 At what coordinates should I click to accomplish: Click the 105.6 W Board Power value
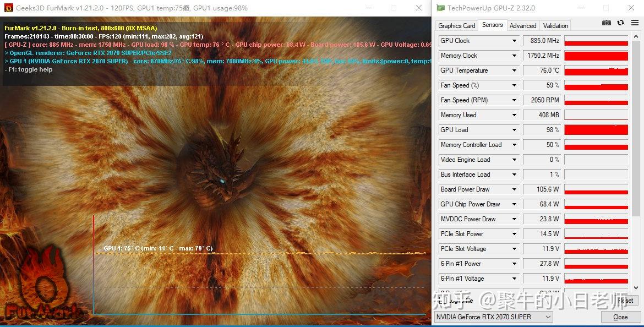tap(542, 189)
